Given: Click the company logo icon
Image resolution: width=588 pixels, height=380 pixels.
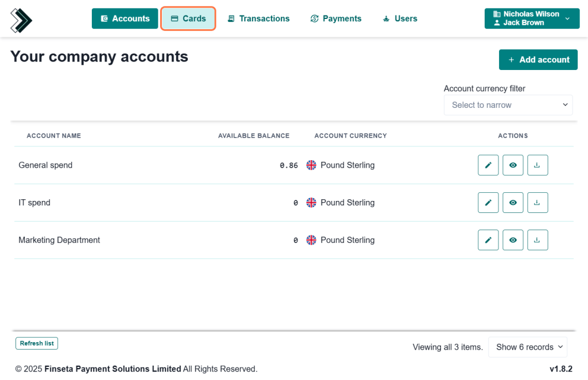Looking at the screenshot, I should pos(21,20).
